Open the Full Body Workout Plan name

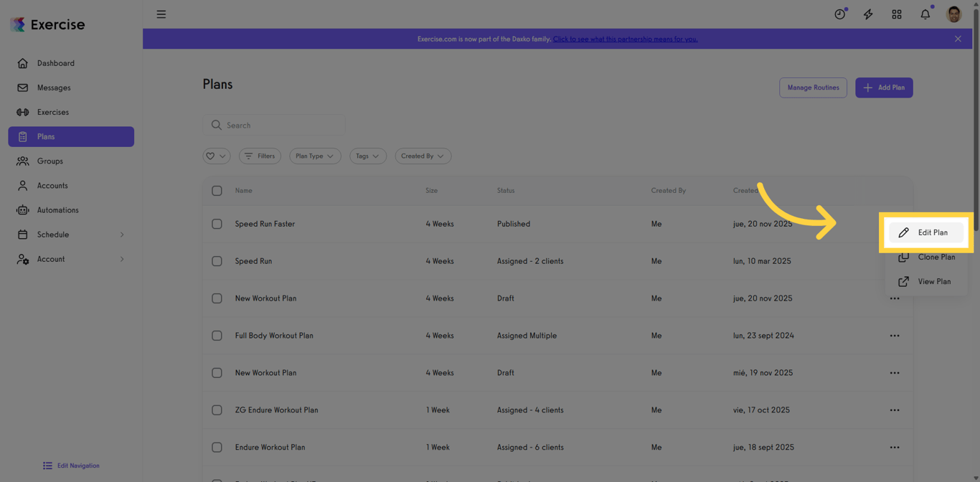tap(274, 336)
